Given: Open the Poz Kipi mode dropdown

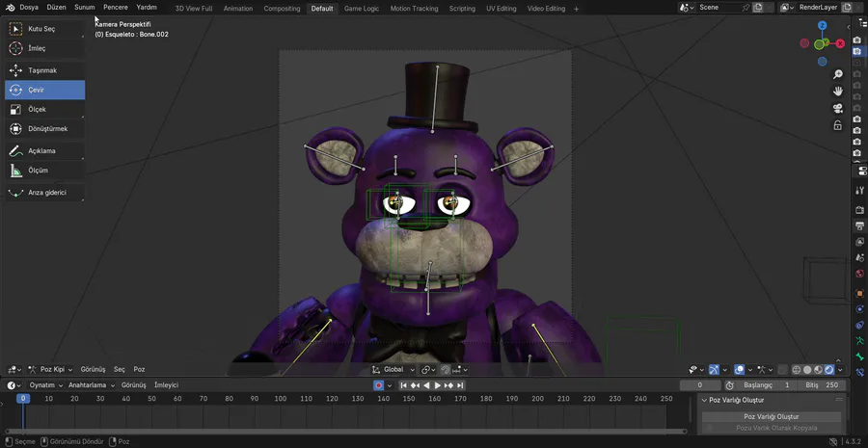Looking at the screenshot, I should coord(51,369).
